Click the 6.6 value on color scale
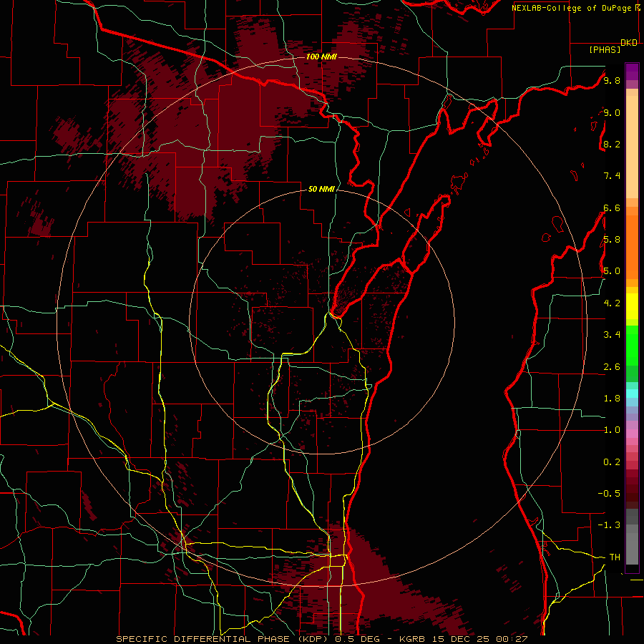The height and width of the screenshot is (644, 644). (x=612, y=208)
